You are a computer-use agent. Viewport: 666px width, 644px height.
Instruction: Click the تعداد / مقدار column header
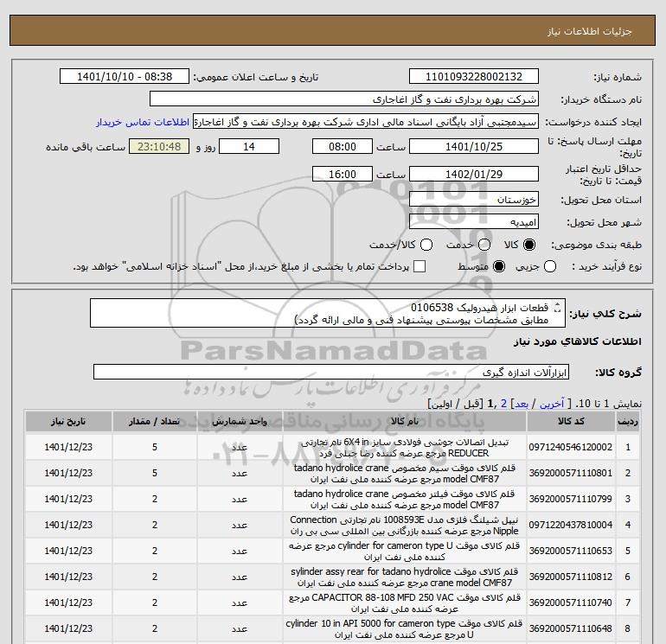coord(155,422)
